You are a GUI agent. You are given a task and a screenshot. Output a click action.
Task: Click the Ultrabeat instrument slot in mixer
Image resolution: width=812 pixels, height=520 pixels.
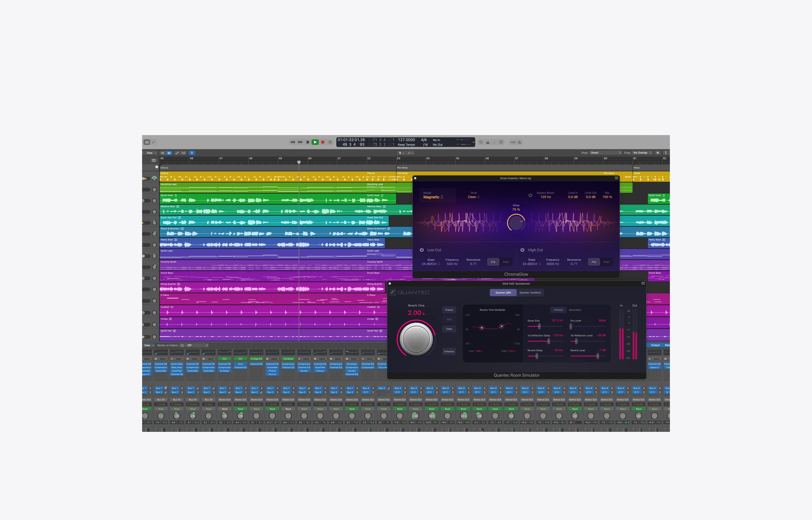click(288, 359)
